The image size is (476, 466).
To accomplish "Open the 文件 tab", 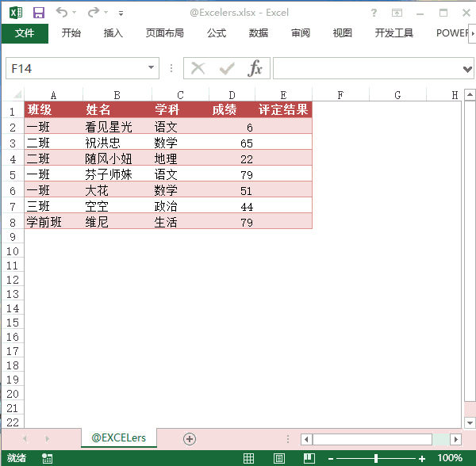I will (x=25, y=33).
